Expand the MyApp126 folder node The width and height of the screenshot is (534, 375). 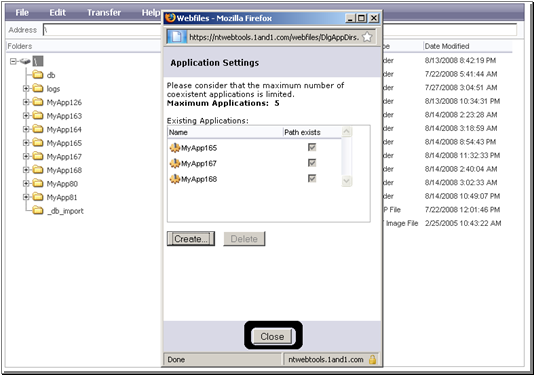[26, 102]
